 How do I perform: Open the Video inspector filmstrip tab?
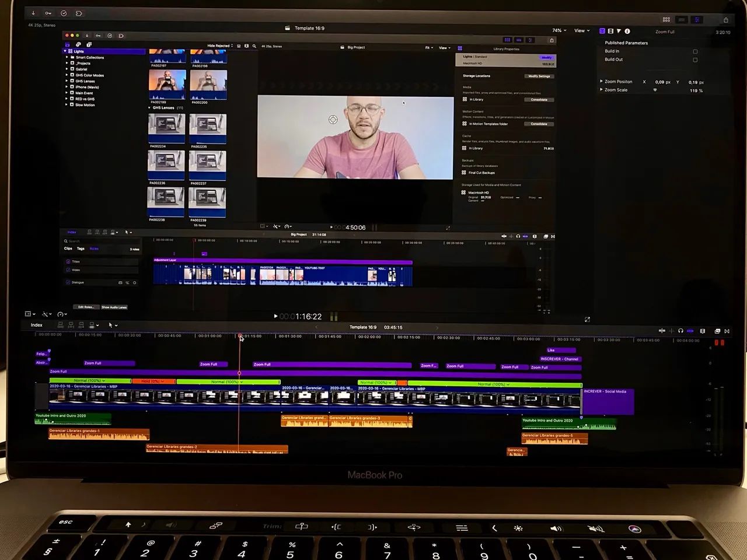610,31
